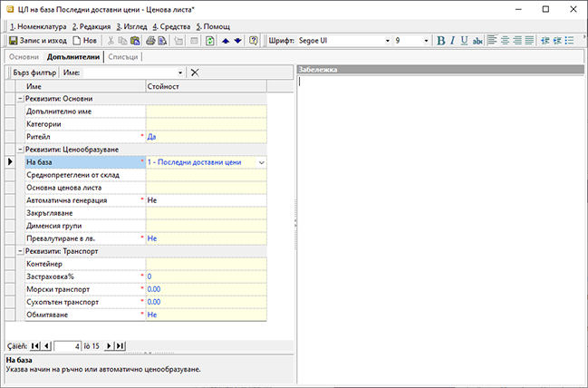Click the greyed-out table icon left of the refresh icon

click(194, 41)
